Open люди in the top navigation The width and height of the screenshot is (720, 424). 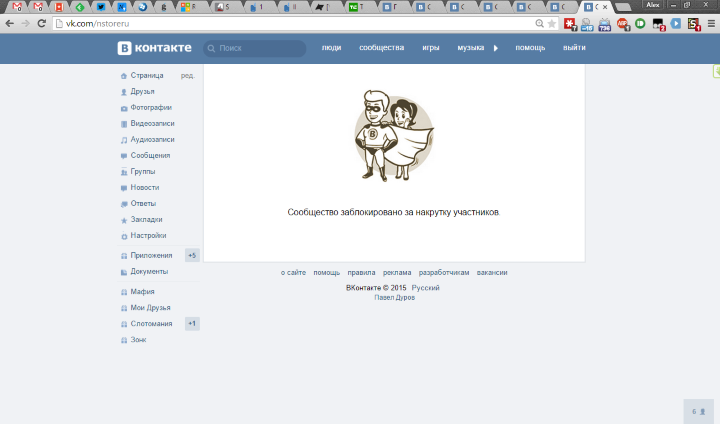click(331, 48)
